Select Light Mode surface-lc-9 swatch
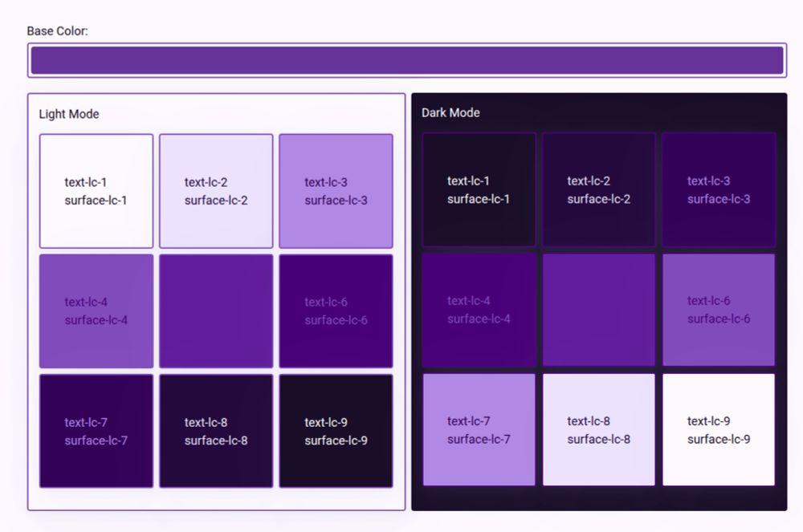This screenshot has width=803, height=532. [x=336, y=431]
